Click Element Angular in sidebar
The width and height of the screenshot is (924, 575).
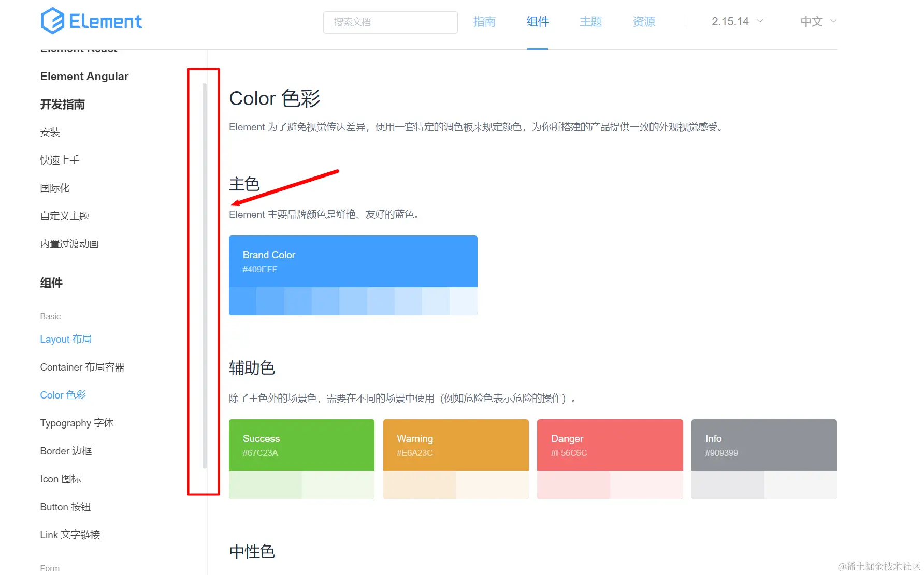tap(84, 76)
